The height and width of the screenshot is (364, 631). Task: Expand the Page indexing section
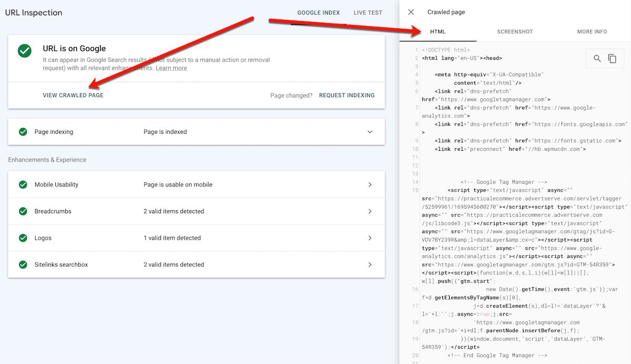pyautogui.click(x=370, y=132)
